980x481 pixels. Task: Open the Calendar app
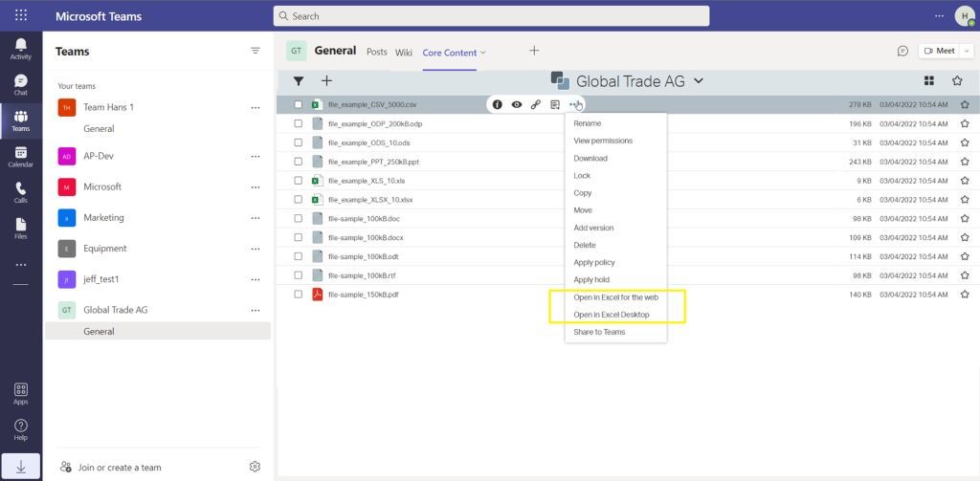[21, 157]
